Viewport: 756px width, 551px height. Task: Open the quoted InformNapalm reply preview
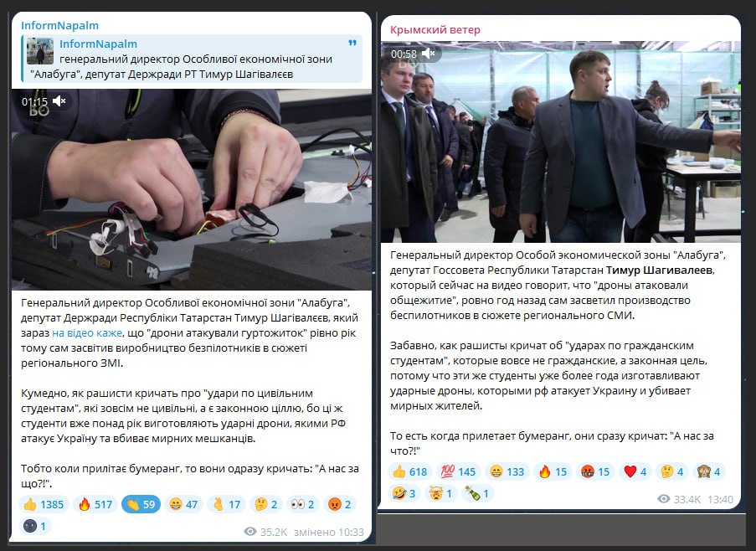(192, 59)
